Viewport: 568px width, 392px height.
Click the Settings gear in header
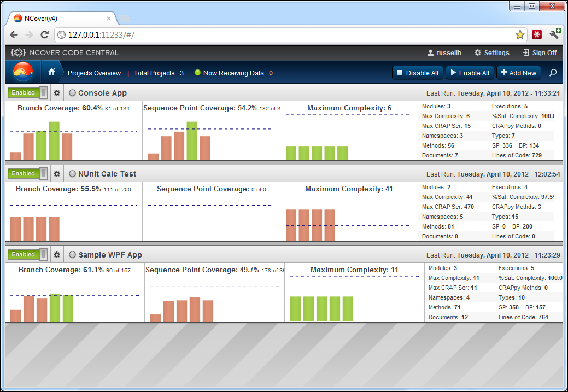pyautogui.click(x=478, y=52)
